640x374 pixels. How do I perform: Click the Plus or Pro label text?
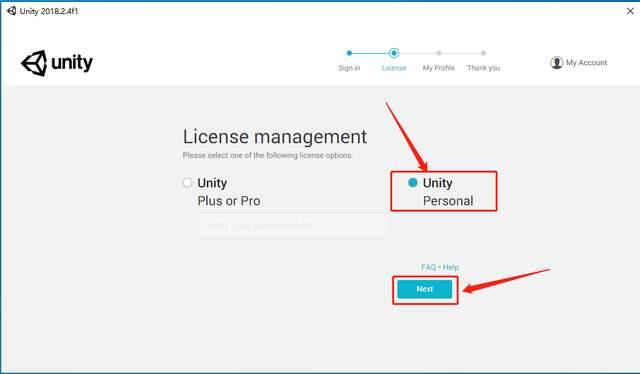(x=229, y=201)
